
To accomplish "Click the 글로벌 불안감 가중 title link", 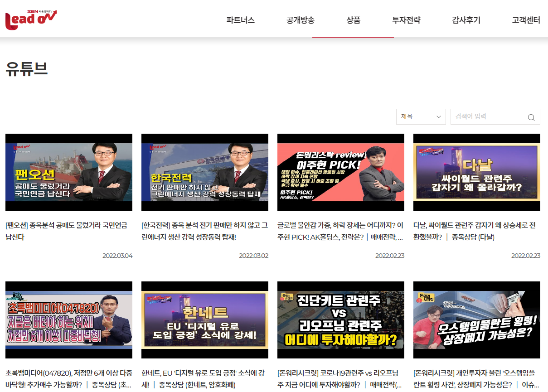I will click(x=340, y=231).
